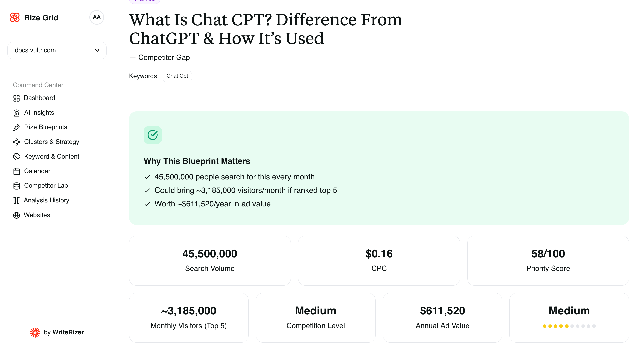Click the green circled checkmark badge
The height and width of the screenshot is (347, 644).
click(x=153, y=135)
